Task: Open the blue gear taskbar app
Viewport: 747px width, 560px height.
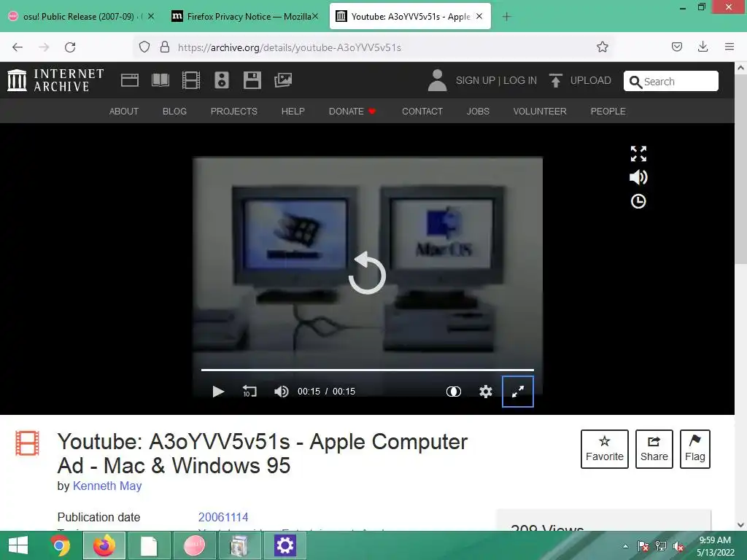Action: point(285,545)
